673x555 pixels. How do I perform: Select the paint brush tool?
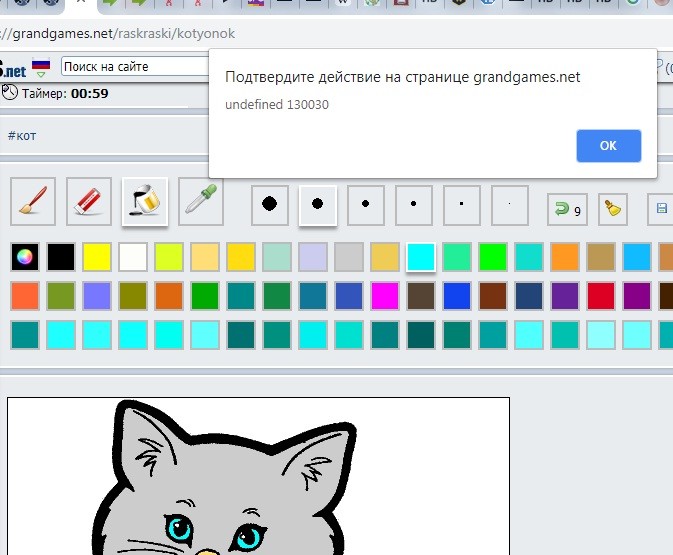point(33,201)
